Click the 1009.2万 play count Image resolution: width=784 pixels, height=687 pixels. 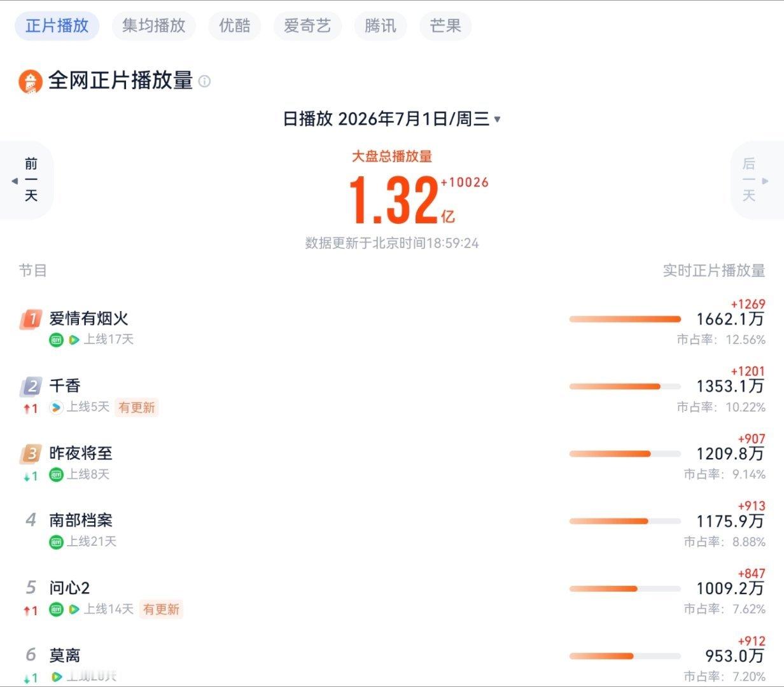coord(730,589)
